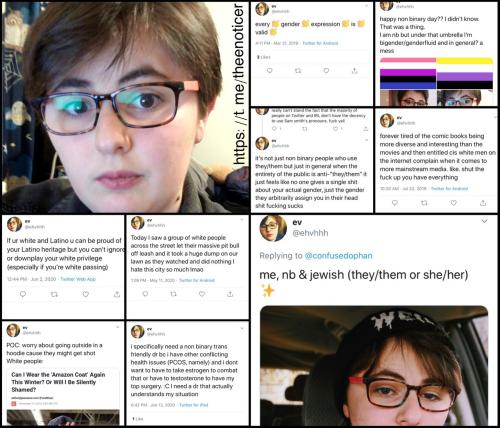500x428 pixels.
Task: Open chevron menu on the pit bull tweet
Action: tap(242, 220)
